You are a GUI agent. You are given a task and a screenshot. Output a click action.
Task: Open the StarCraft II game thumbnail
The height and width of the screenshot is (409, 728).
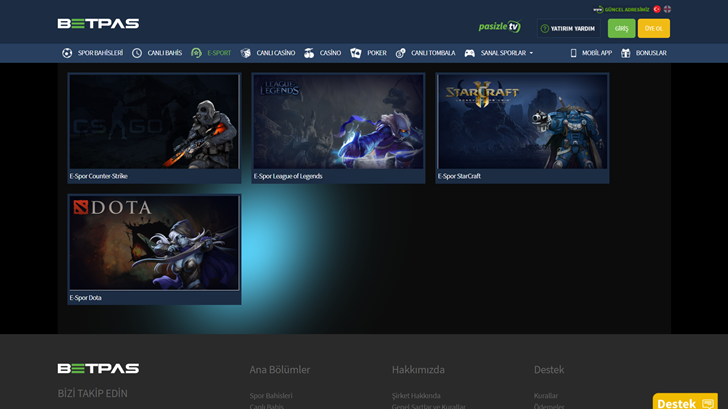(522, 122)
